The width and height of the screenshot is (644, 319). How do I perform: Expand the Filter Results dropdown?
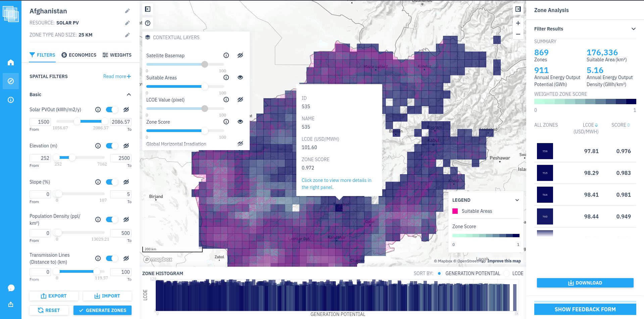(x=633, y=29)
